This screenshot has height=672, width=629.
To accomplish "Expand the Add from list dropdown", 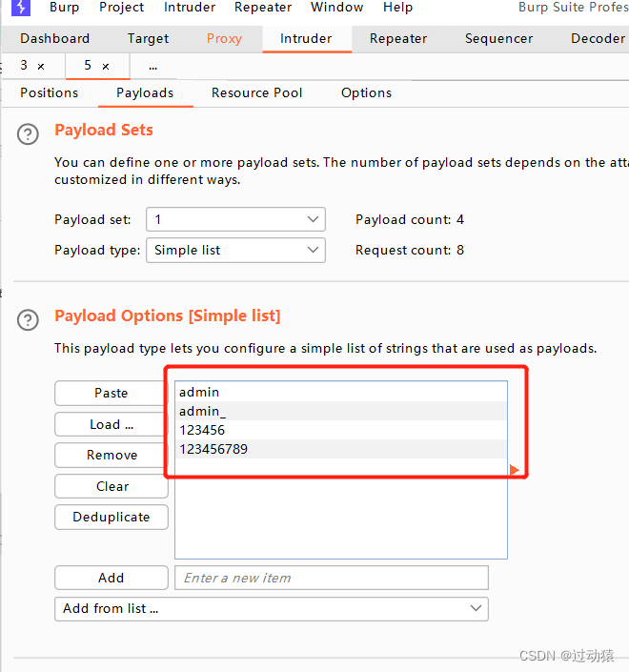I will coord(272,608).
